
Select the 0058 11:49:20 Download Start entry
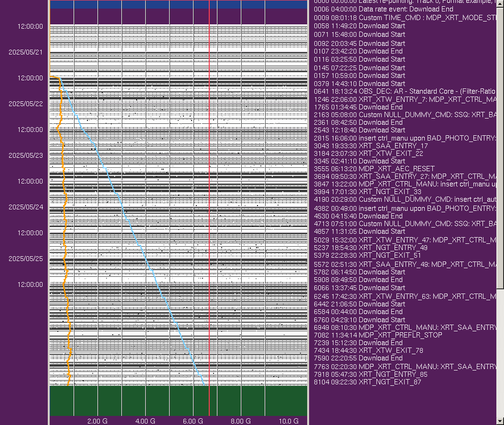[359, 26]
